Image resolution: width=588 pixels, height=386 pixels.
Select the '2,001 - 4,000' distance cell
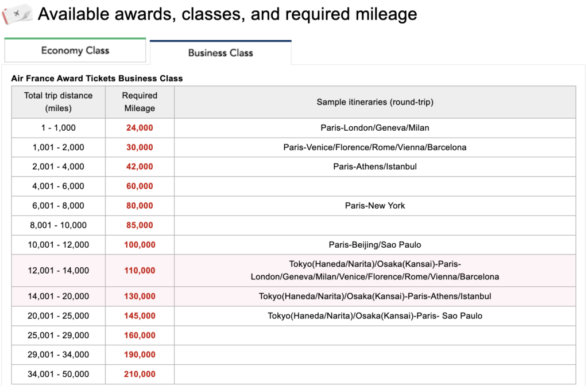[x=58, y=166]
